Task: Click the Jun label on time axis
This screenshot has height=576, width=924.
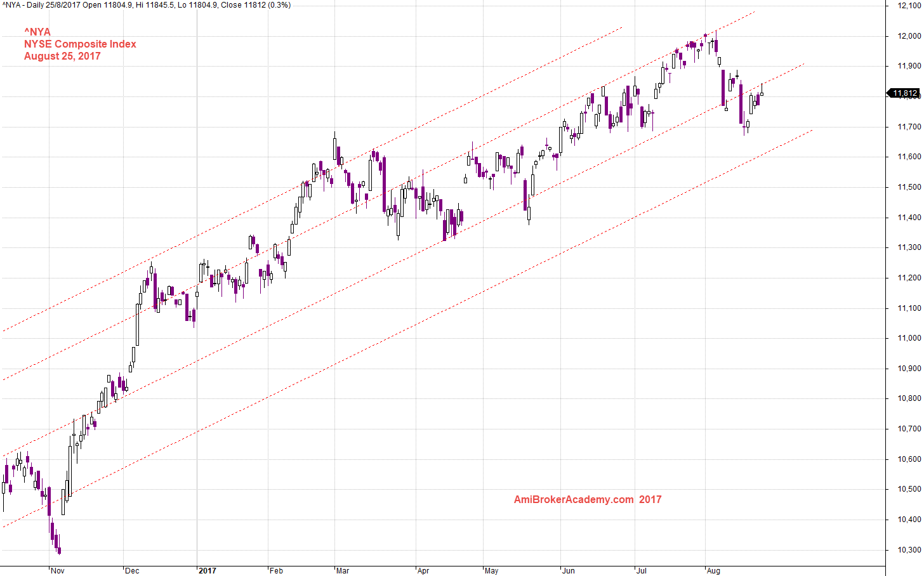Action: coord(569,571)
